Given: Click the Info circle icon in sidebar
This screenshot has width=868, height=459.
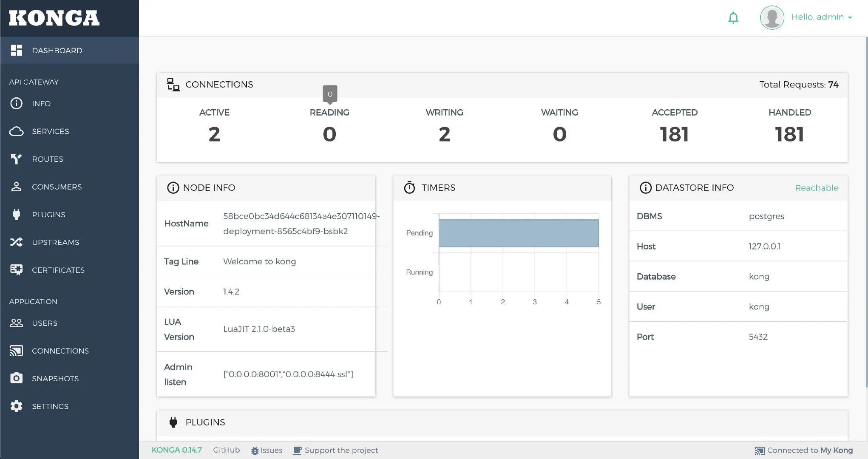Looking at the screenshot, I should [16, 103].
